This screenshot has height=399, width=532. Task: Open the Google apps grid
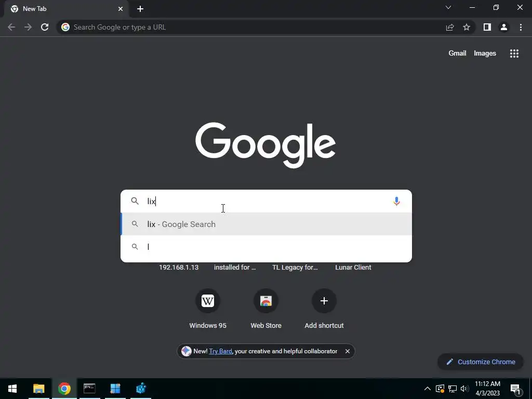[x=514, y=54]
